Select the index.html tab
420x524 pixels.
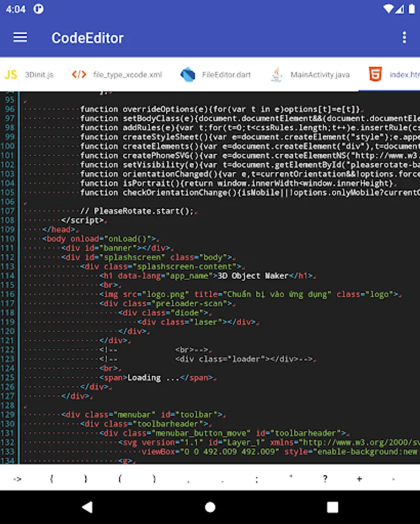pos(390,75)
